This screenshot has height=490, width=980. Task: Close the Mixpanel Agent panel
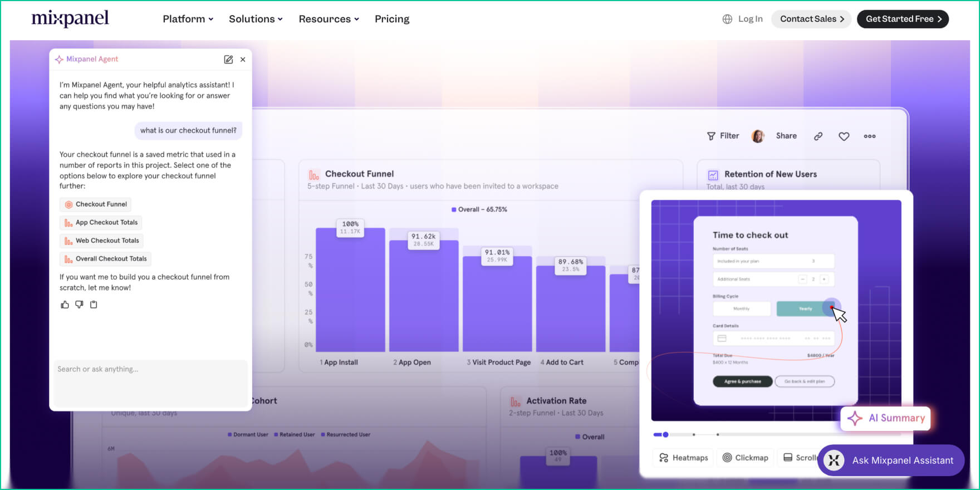click(243, 60)
